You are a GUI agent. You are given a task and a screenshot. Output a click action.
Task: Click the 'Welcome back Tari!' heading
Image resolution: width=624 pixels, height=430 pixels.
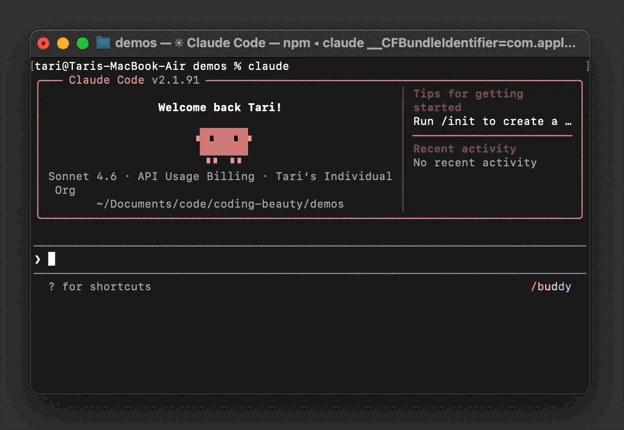pos(220,107)
